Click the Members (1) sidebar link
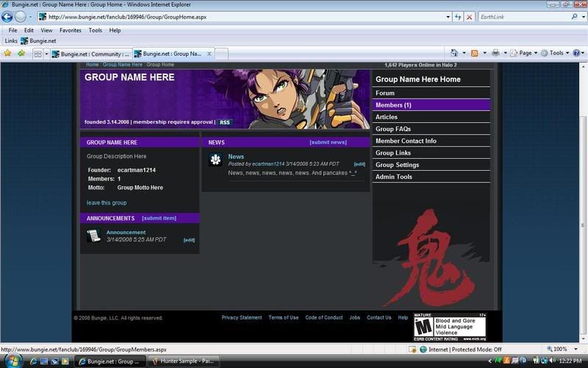The width and height of the screenshot is (588, 368). tap(393, 105)
